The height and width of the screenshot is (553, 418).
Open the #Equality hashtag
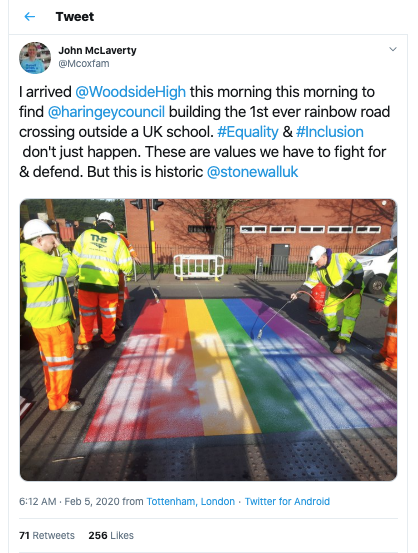(248, 132)
